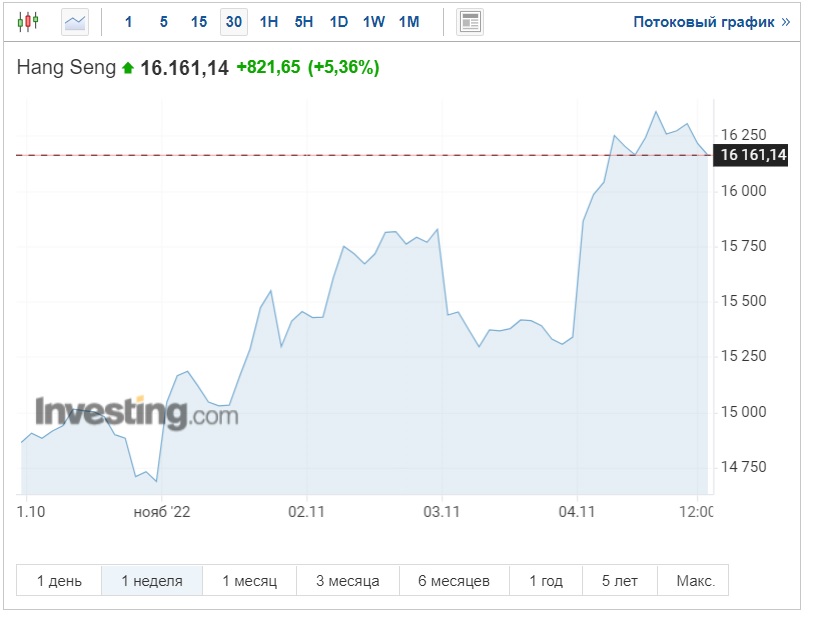Viewport: 814px width, 627px height.
Task: Switch interval to 1H
Action: click(269, 21)
